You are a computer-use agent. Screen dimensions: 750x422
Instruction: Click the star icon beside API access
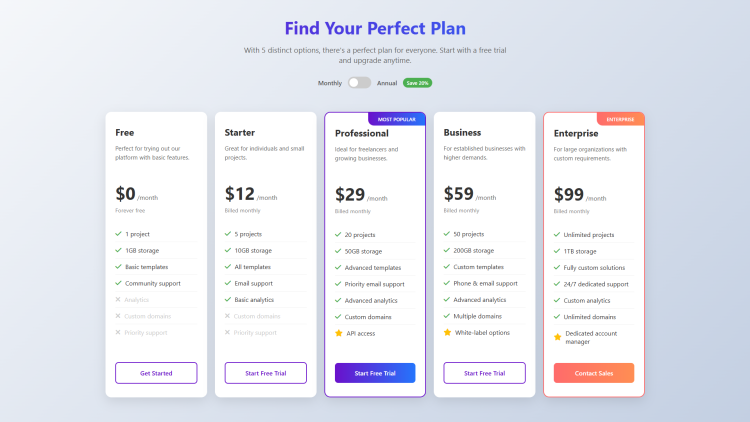tap(338, 333)
